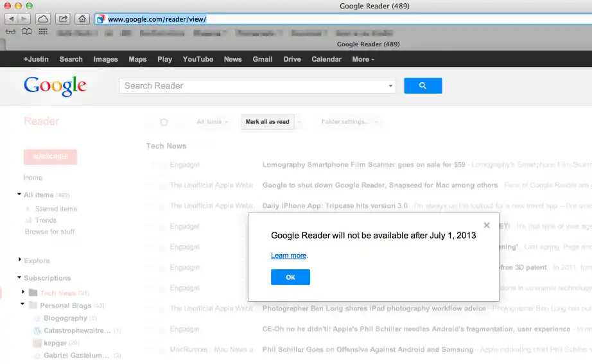Open iCloud tabs cloud icon
The width and height of the screenshot is (592, 364).
point(43,19)
